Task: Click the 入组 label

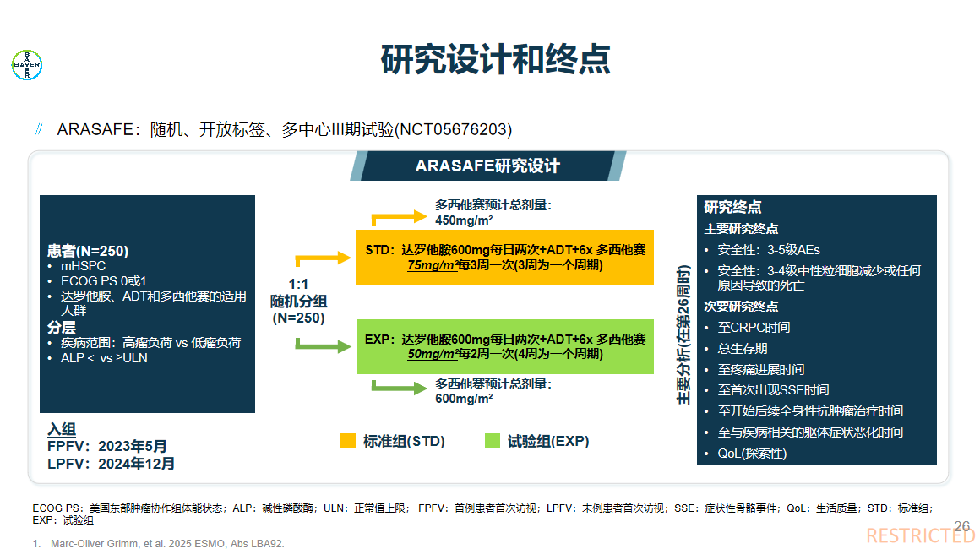Action: coord(61,429)
